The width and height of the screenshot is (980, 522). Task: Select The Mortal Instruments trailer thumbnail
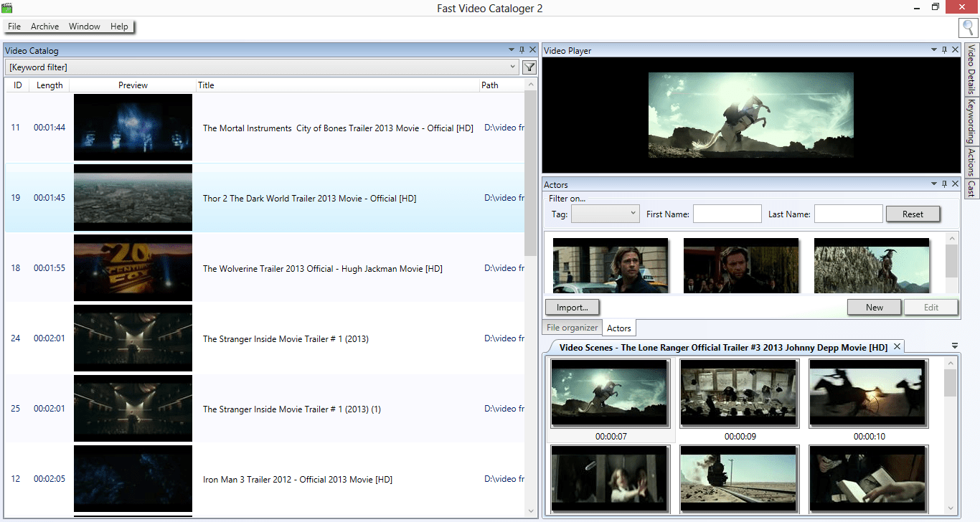pyautogui.click(x=133, y=128)
